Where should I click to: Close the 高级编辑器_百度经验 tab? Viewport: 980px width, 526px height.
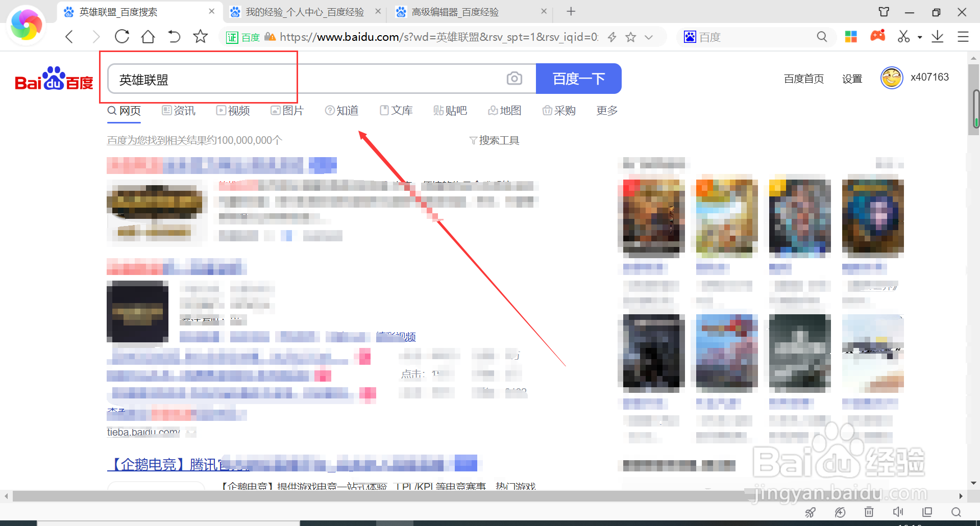click(544, 11)
